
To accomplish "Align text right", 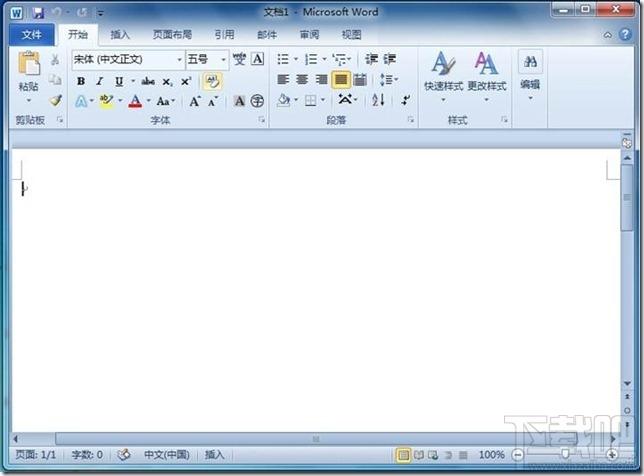I will click(321, 79).
